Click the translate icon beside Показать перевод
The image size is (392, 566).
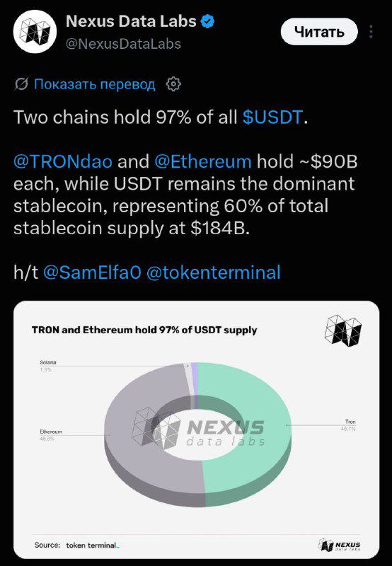(21, 84)
